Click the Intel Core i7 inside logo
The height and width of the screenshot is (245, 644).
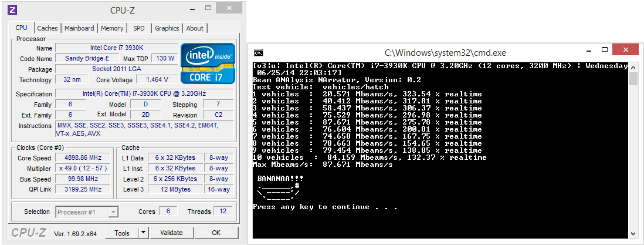pos(208,64)
